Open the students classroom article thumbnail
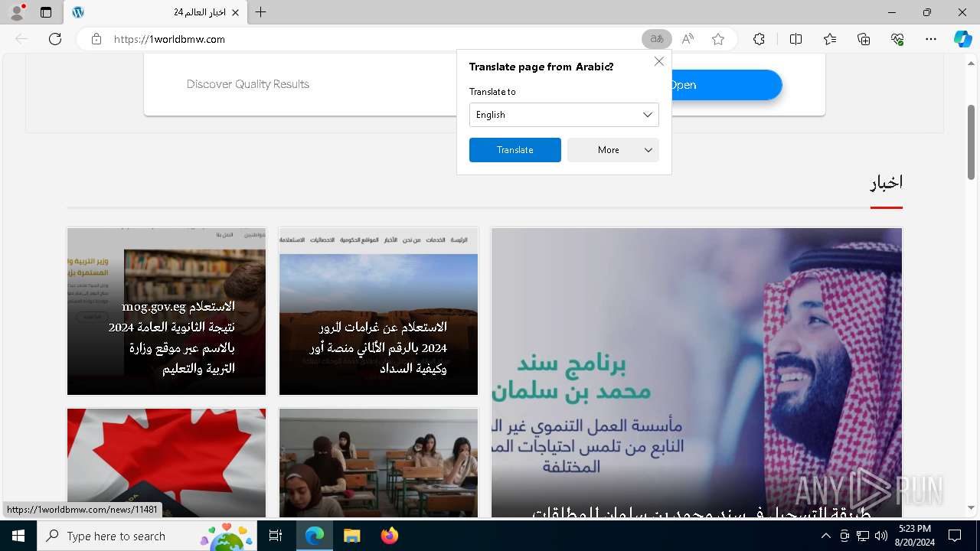 pos(378,462)
